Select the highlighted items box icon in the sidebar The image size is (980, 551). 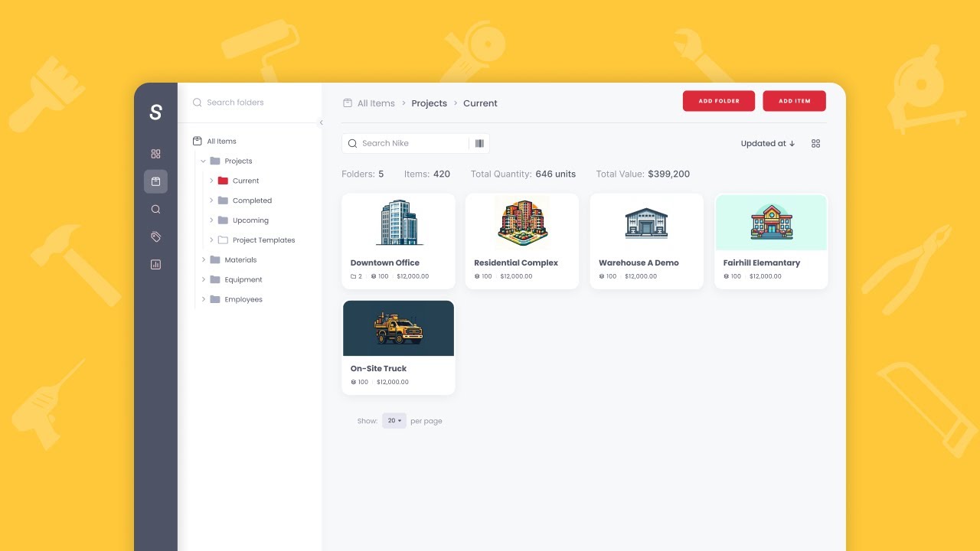155,181
